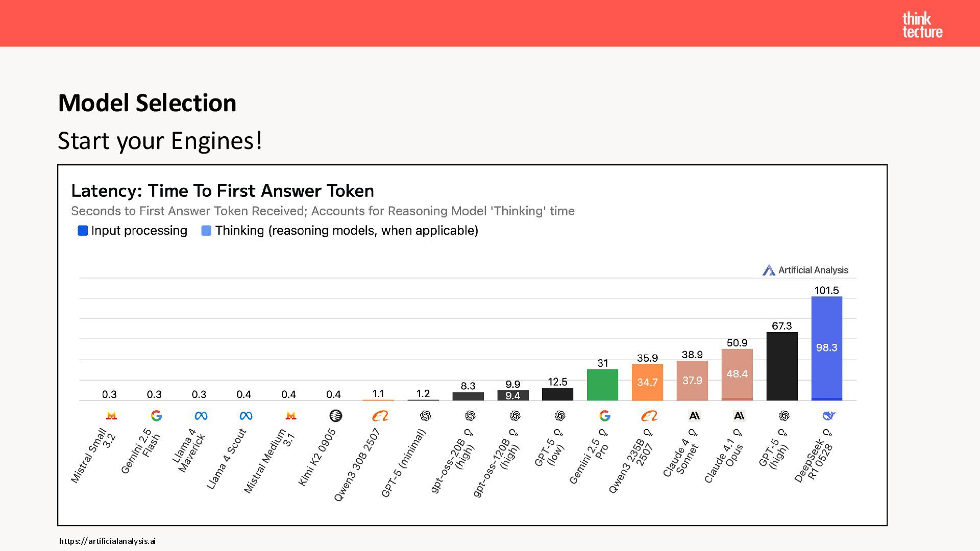This screenshot has height=551, width=980.
Task: Click the Claude 4.1 Opus Anthropic logo
Action: click(x=739, y=416)
